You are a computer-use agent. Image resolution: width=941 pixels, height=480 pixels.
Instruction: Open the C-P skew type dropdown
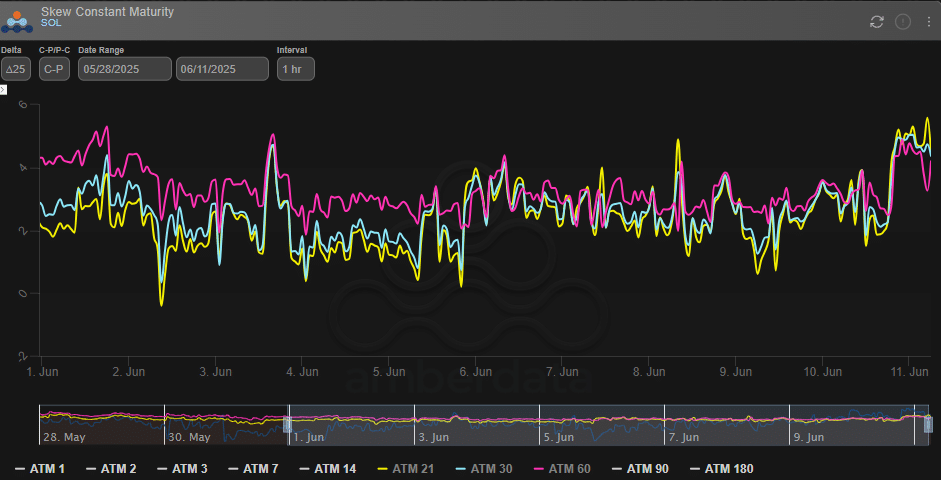(54, 69)
